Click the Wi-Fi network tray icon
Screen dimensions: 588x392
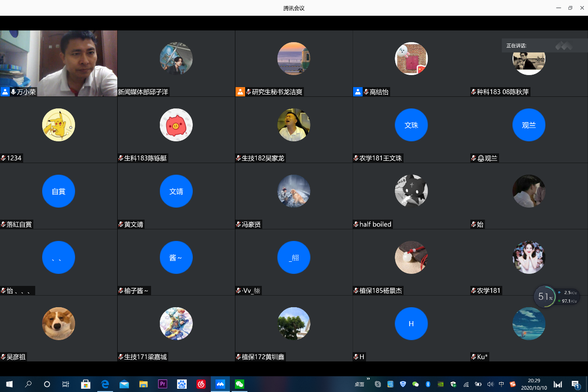(466, 384)
